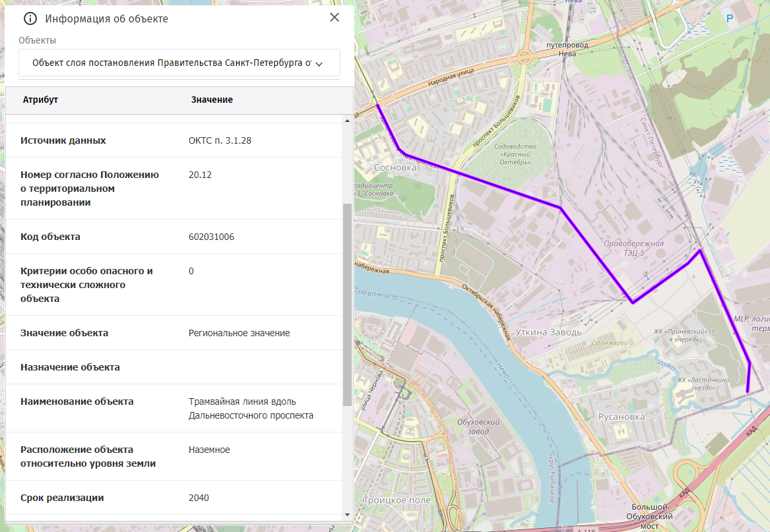Click the attribute table scrollbar thumb
Screen dimensions: 770x532
point(348,303)
